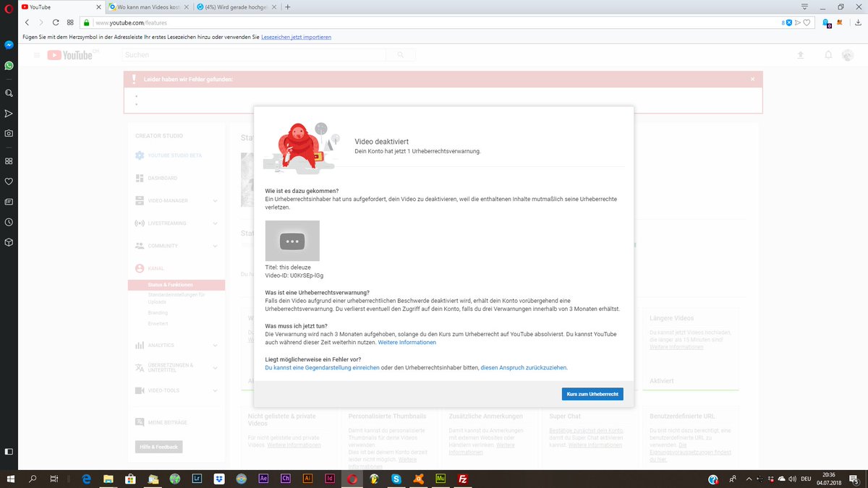Take a snapshot with sidebar camera icon

tap(9, 134)
